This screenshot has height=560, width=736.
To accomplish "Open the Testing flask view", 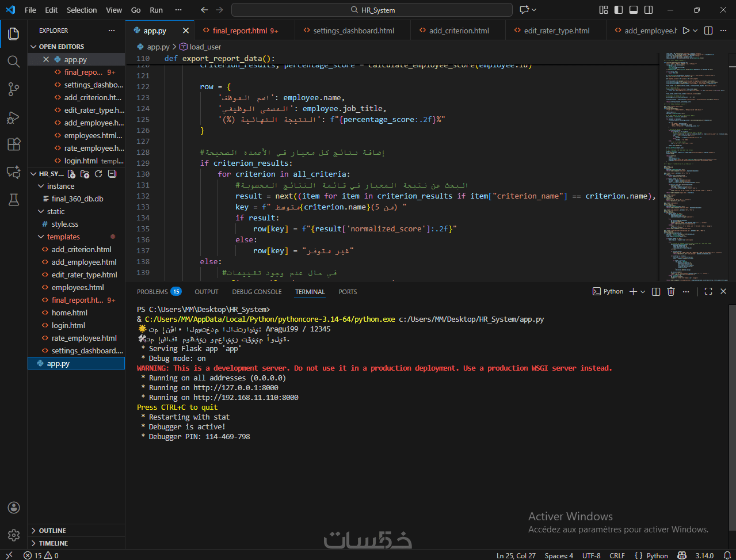I will pos(13,199).
